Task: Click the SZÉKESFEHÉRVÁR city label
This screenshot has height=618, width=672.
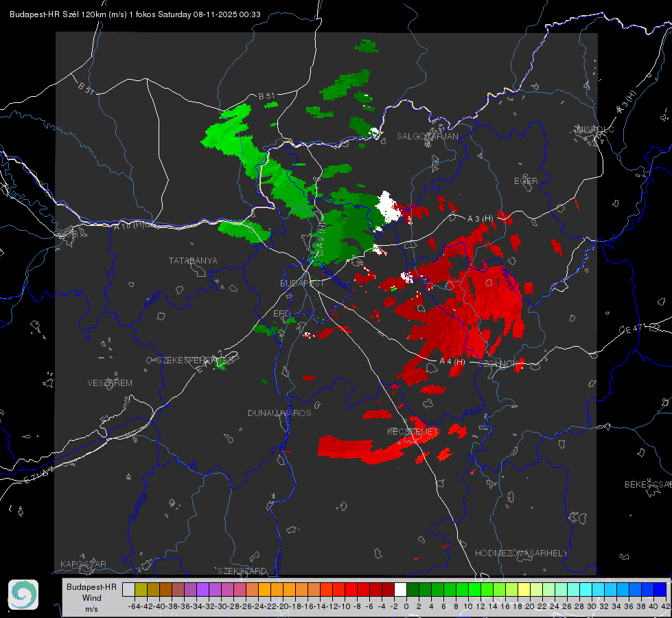Action: (195, 360)
